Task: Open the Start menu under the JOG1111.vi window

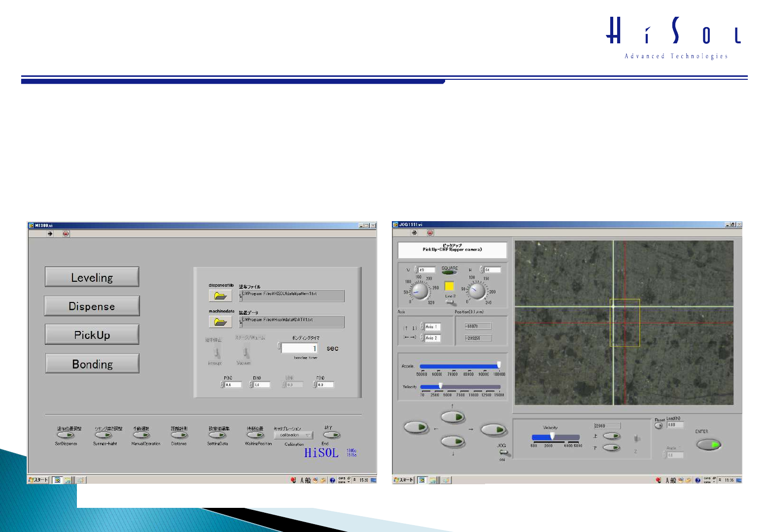Action: (404, 480)
